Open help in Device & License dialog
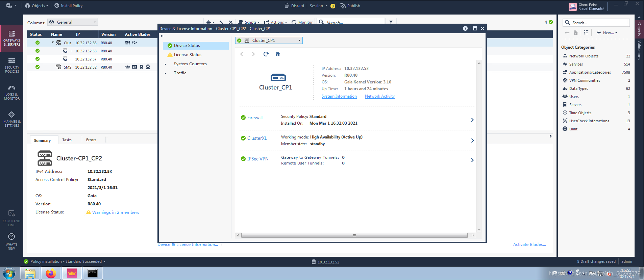The width and height of the screenshot is (644, 280). click(x=465, y=28)
